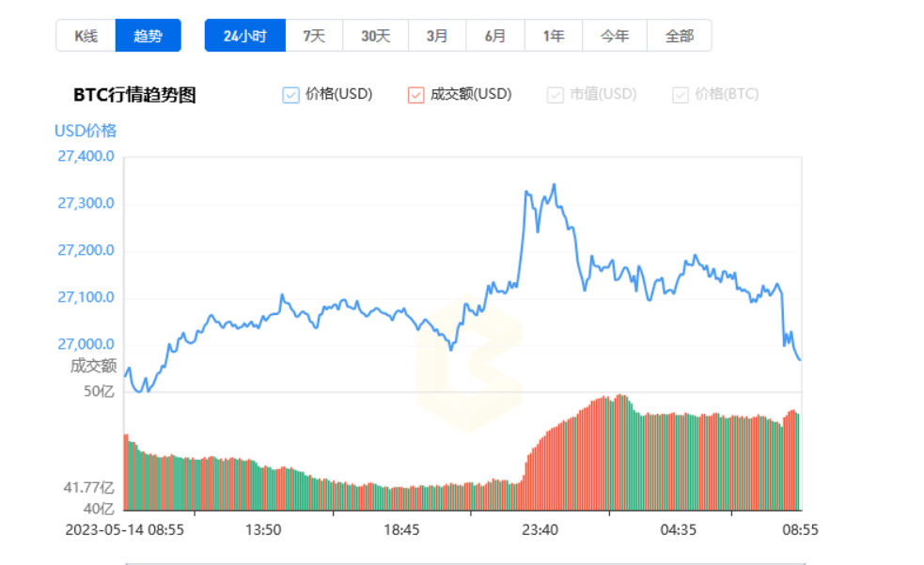View the 3月 chart
Image resolution: width=924 pixels, height=565 pixels.
436,35
